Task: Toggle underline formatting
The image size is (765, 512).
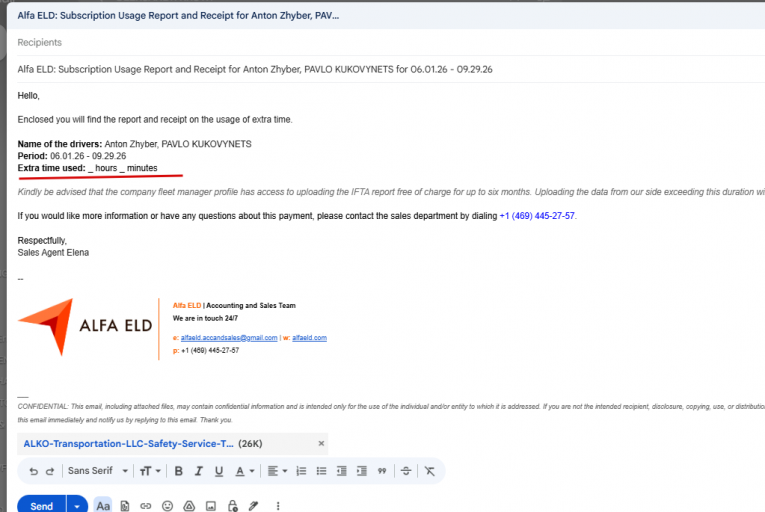Action: click(219, 471)
